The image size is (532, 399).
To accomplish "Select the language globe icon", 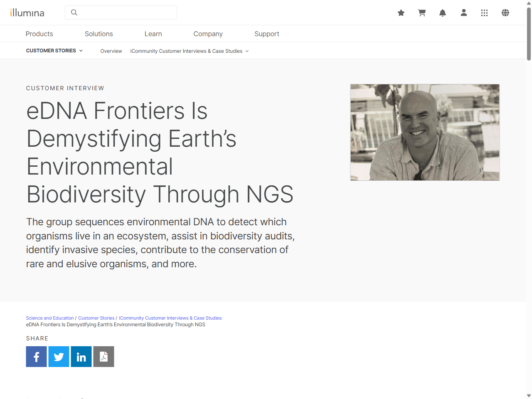I will (505, 13).
